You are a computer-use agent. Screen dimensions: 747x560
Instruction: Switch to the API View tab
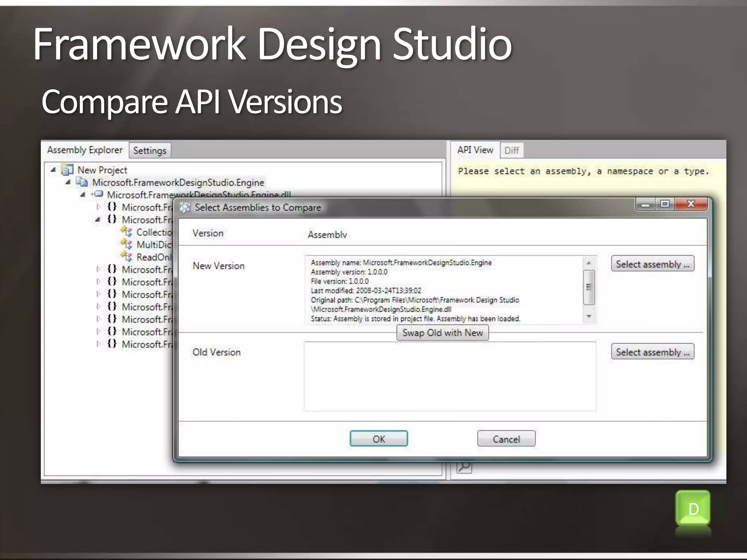pyautogui.click(x=475, y=150)
